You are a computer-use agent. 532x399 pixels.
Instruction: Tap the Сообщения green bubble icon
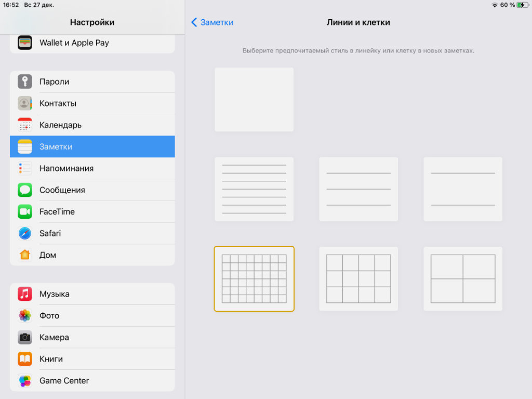(x=25, y=190)
